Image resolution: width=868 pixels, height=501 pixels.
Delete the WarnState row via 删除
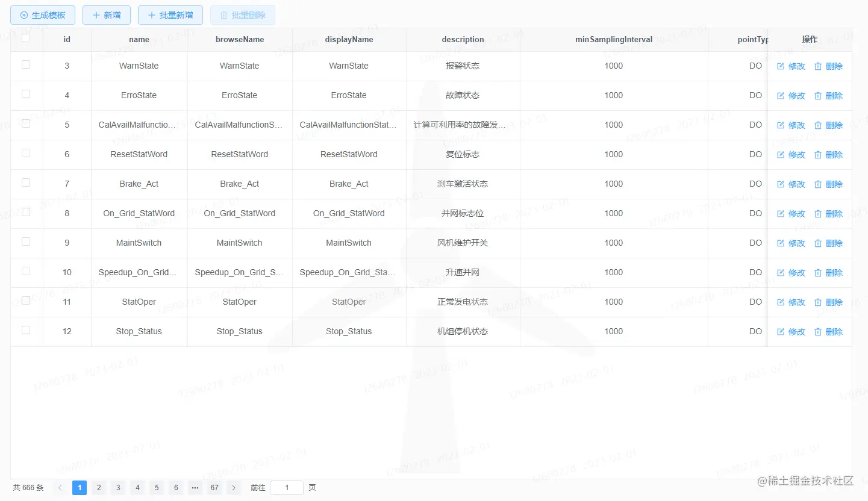828,66
